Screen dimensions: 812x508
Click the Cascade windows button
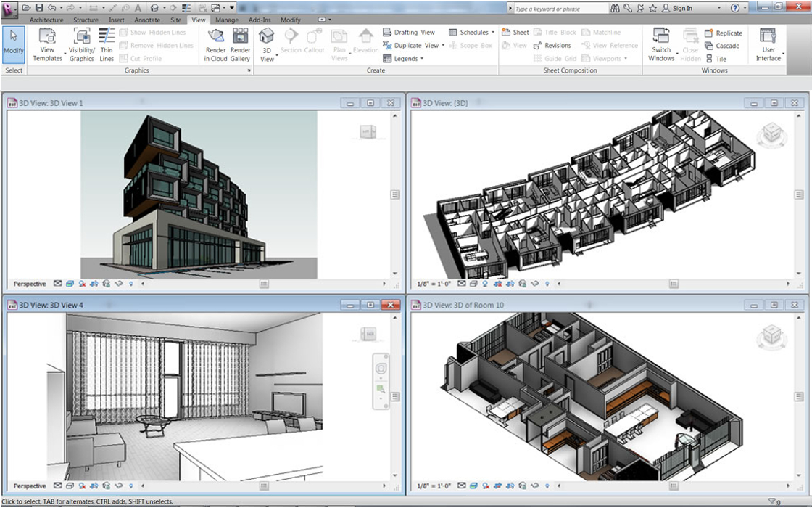[723, 46]
